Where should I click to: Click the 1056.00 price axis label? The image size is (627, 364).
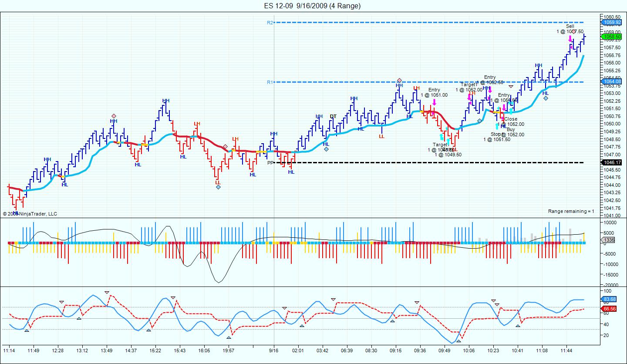pyautogui.click(x=612, y=63)
